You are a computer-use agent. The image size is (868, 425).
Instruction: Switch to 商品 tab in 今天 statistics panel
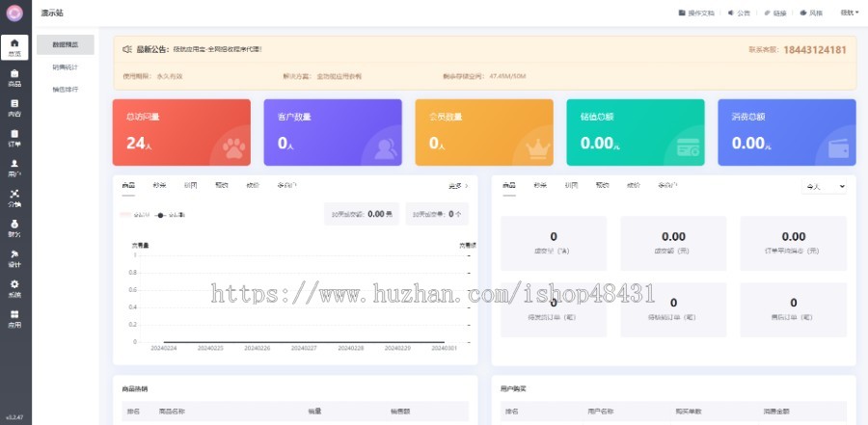pos(509,185)
